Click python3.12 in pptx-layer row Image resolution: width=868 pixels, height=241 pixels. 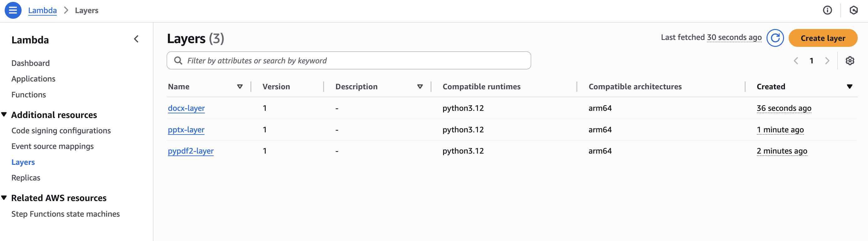coord(463,130)
